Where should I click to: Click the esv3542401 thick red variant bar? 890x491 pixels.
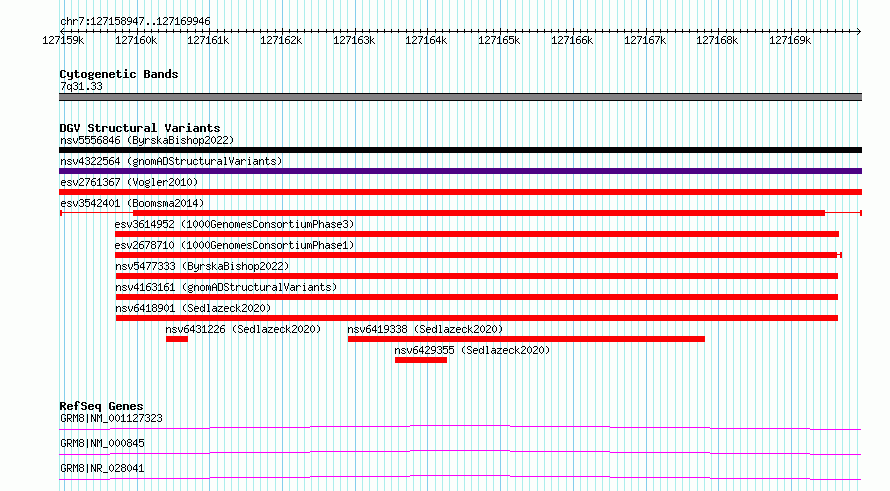click(x=478, y=213)
